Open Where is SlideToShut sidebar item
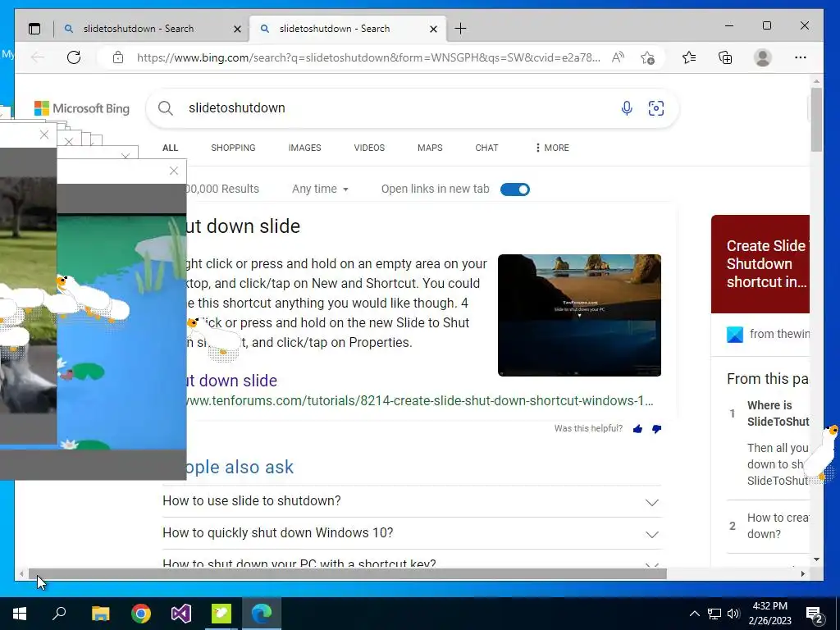This screenshot has width=840, height=630. coord(778,413)
